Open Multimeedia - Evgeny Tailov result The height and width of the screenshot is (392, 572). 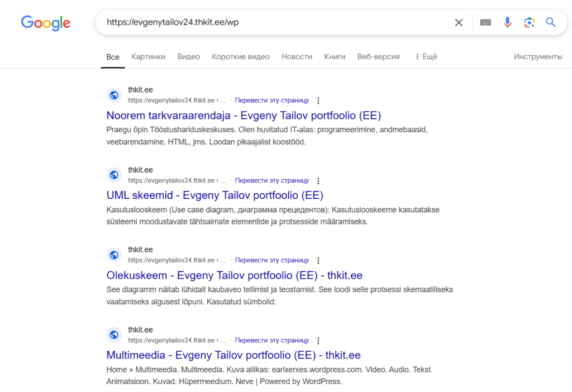[x=233, y=355]
